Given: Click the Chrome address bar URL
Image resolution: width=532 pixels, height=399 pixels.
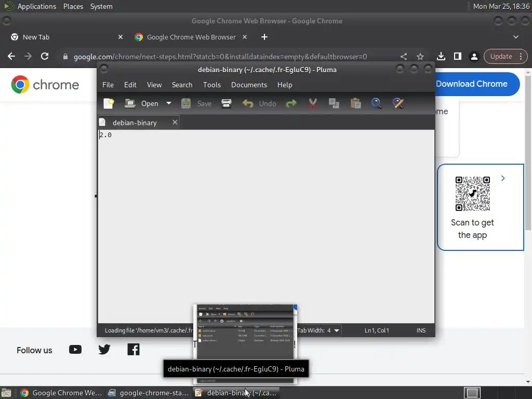Looking at the screenshot, I should [x=220, y=57].
